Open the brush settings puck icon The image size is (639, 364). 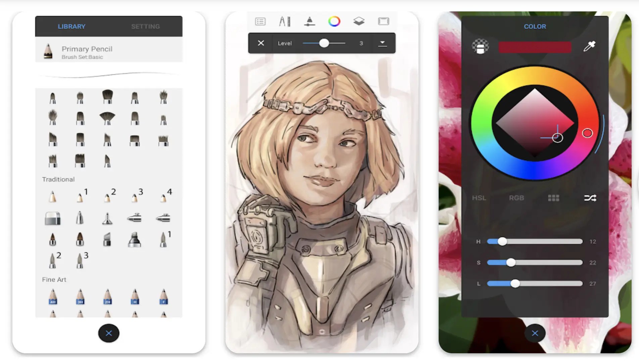pos(309,21)
